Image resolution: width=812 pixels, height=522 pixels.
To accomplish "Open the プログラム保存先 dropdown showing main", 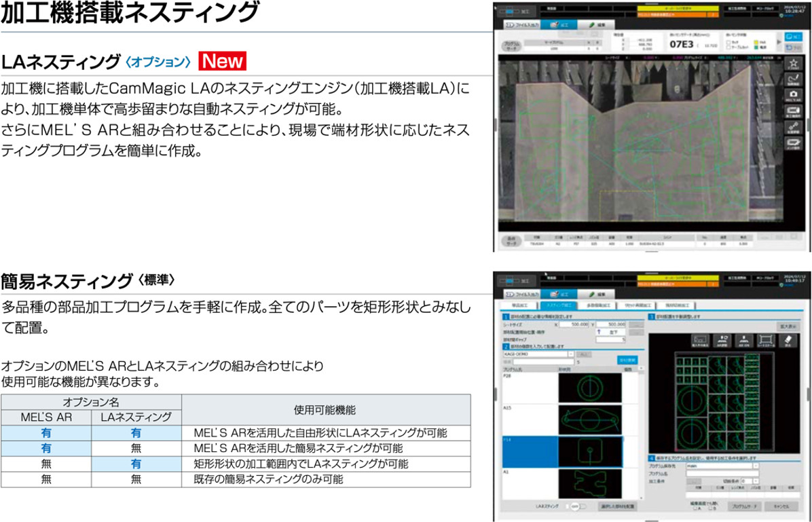I will tap(756, 466).
